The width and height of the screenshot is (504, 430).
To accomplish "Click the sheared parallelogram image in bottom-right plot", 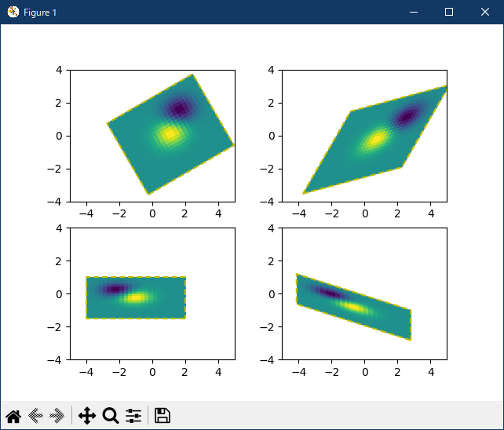I will tap(353, 307).
